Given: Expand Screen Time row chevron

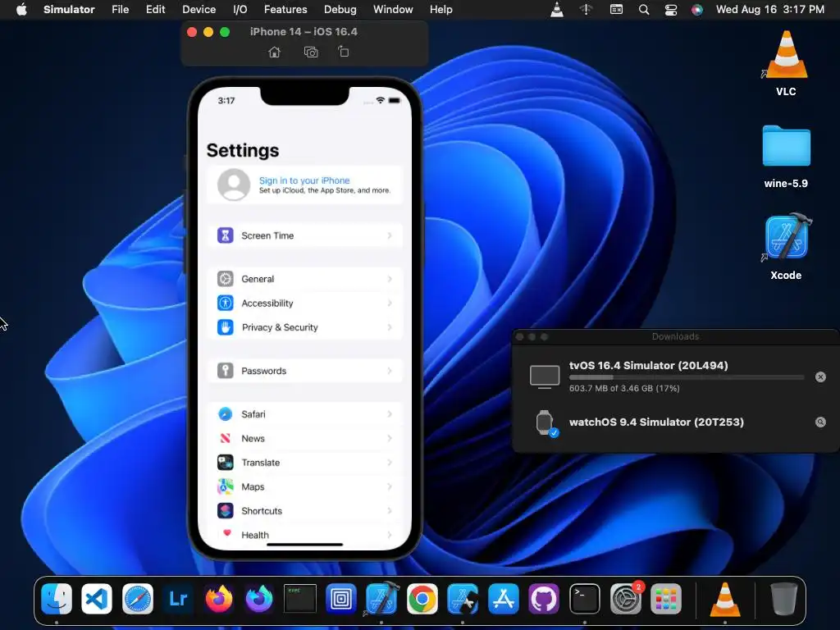Looking at the screenshot, I should [x=390, y=235].
